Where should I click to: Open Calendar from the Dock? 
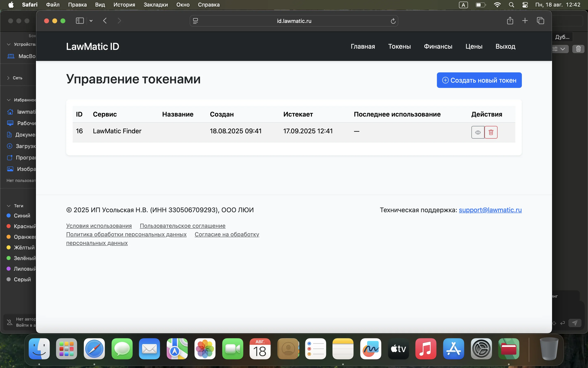pyautogui.click(x=260, y=349)
